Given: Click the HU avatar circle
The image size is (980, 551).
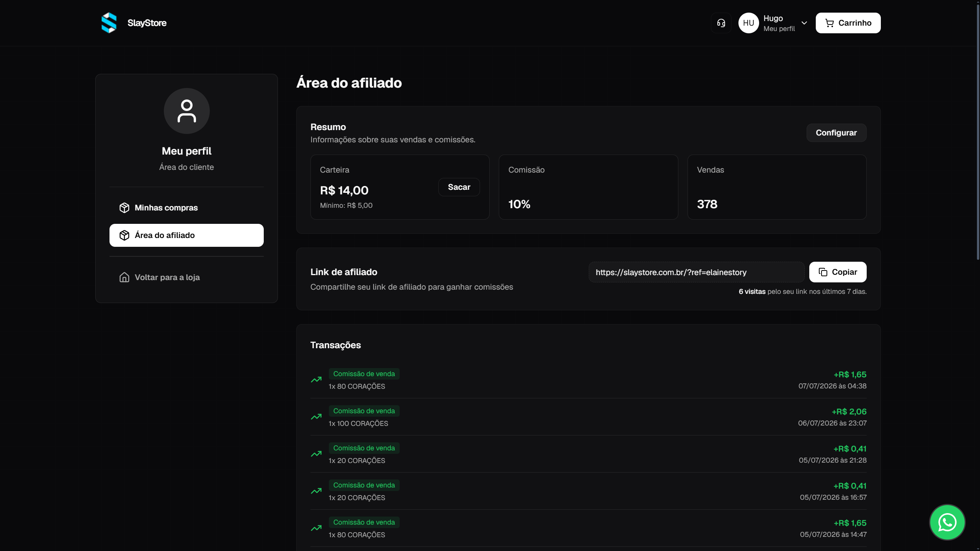Looking at the screenshot, I should [x=748, y=23].
